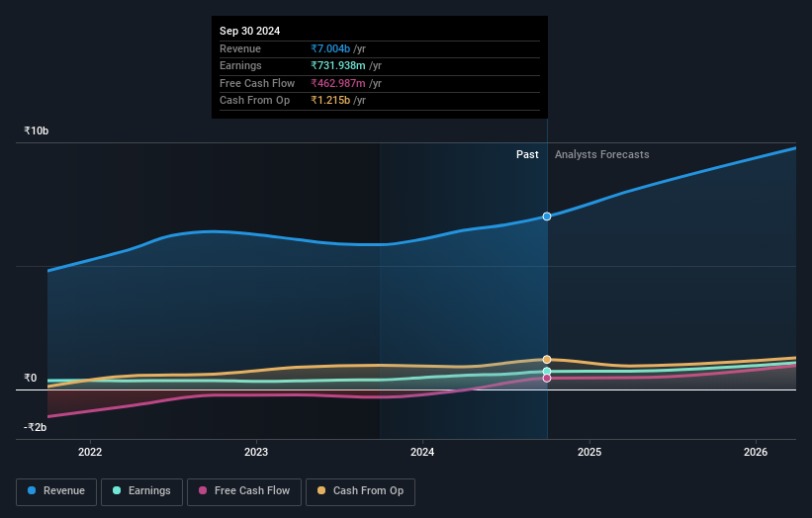The image size is (812, 518).
Task: Click the ₹7.004b revenue value in tooltip
Action: click(x=330, y=48)
